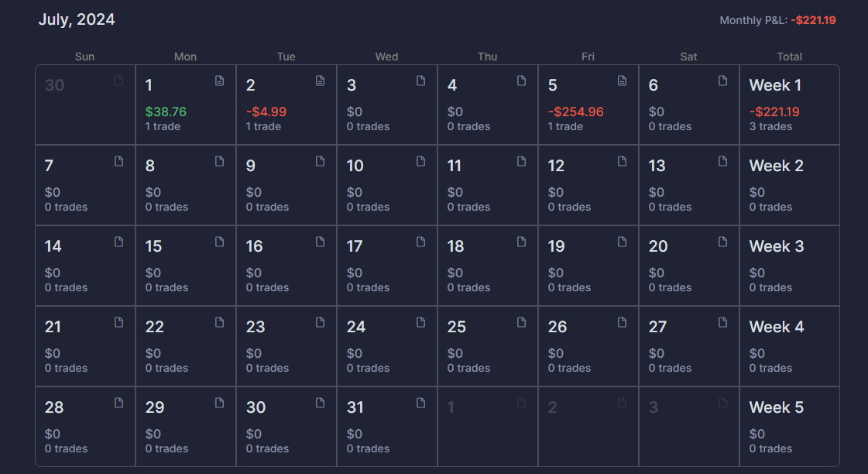Select the July 5 cell showing -$254.96
The image size is (868, 474).
588,105
